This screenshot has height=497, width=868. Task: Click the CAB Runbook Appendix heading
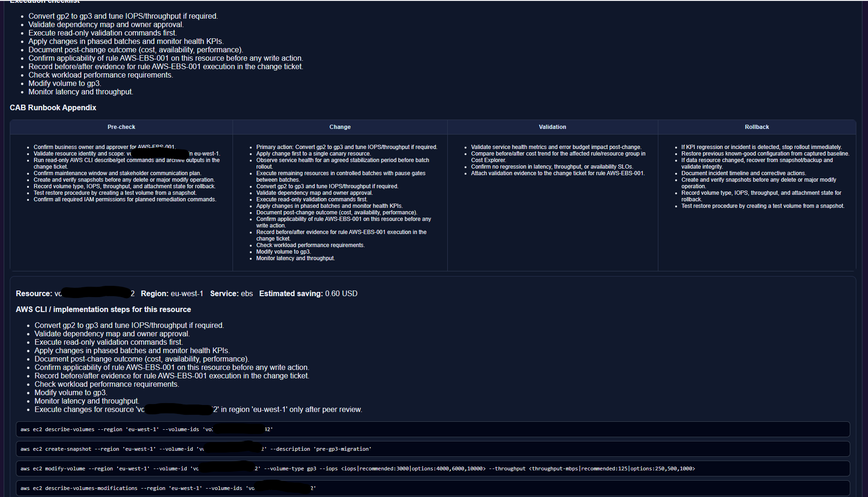click(x=53, y=107)
